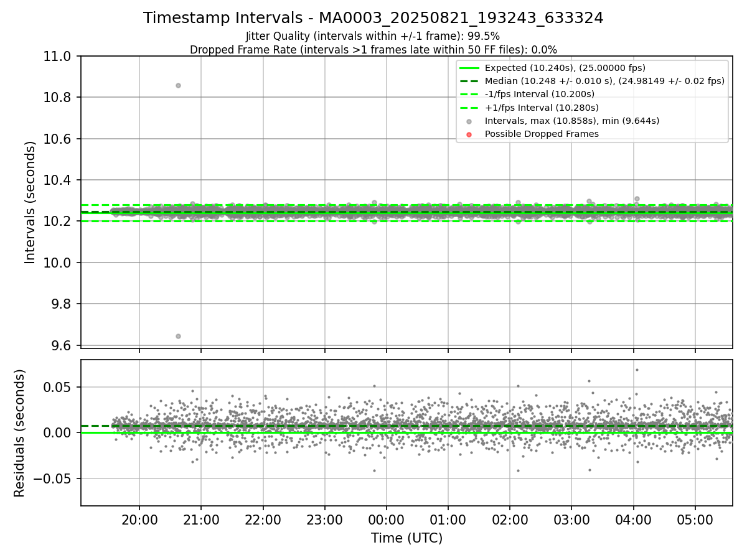The width and height of the screenshot is (747, 560).
Task: Click the 04:00 time tick label
Action: [633, 520]
